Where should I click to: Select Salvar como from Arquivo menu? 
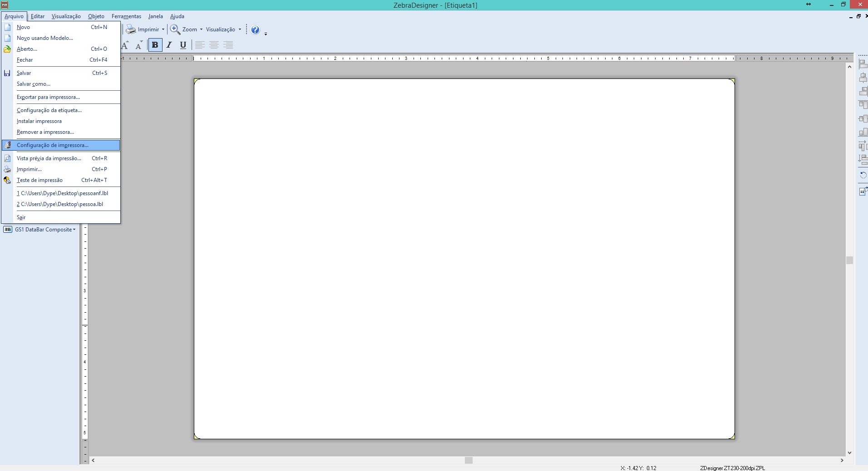61,84
